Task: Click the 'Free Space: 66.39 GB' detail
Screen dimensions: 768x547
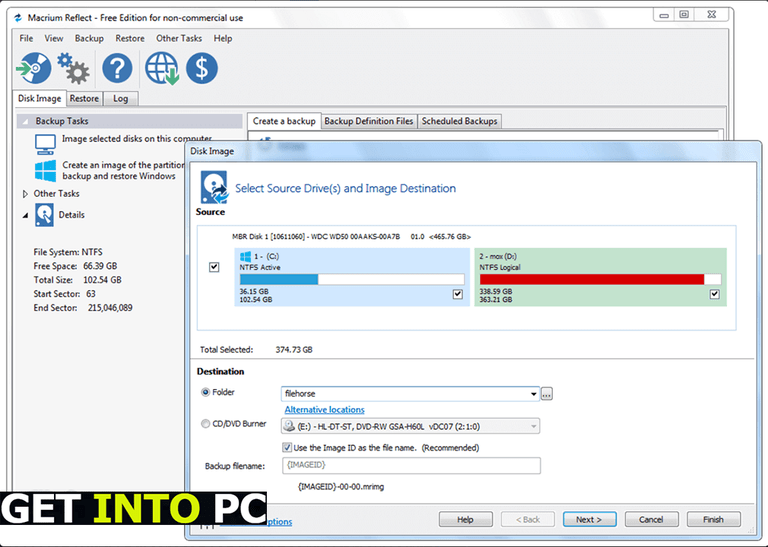Action: click(x=75, y=266)
